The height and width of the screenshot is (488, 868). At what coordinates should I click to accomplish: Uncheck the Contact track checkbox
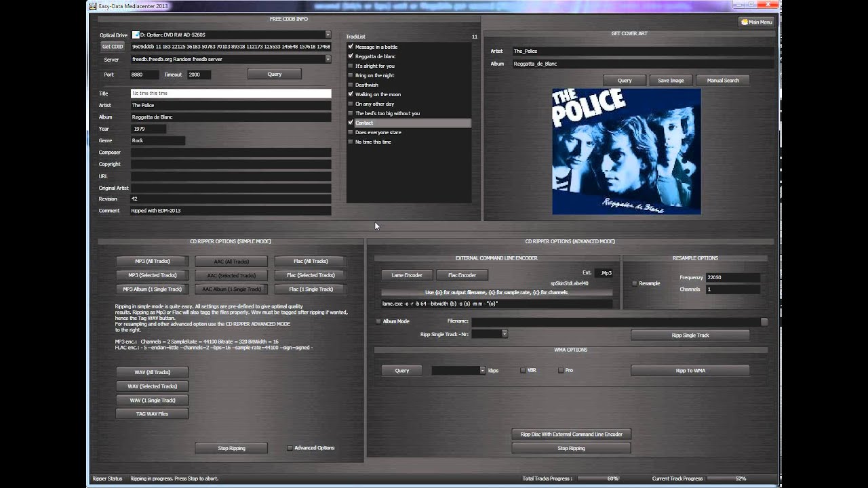(351, 123)
